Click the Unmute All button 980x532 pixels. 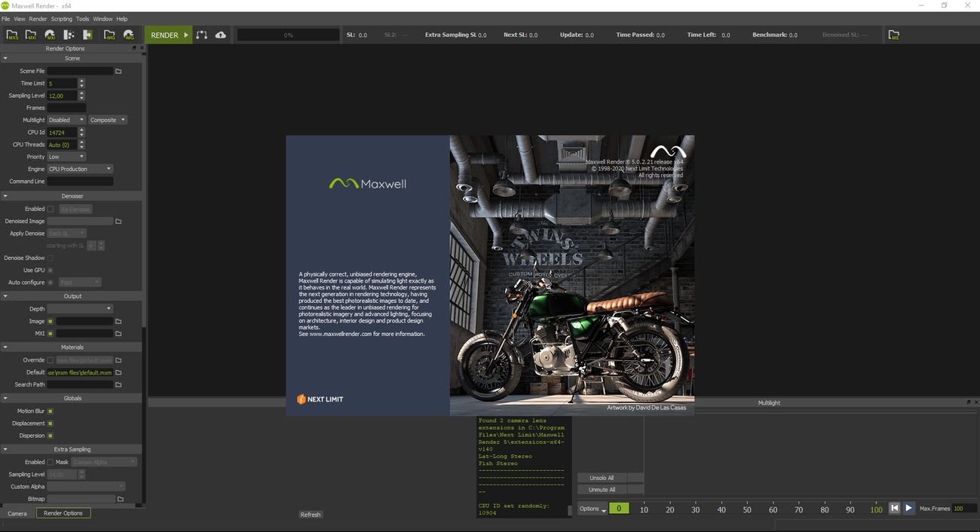click(602, 490)
